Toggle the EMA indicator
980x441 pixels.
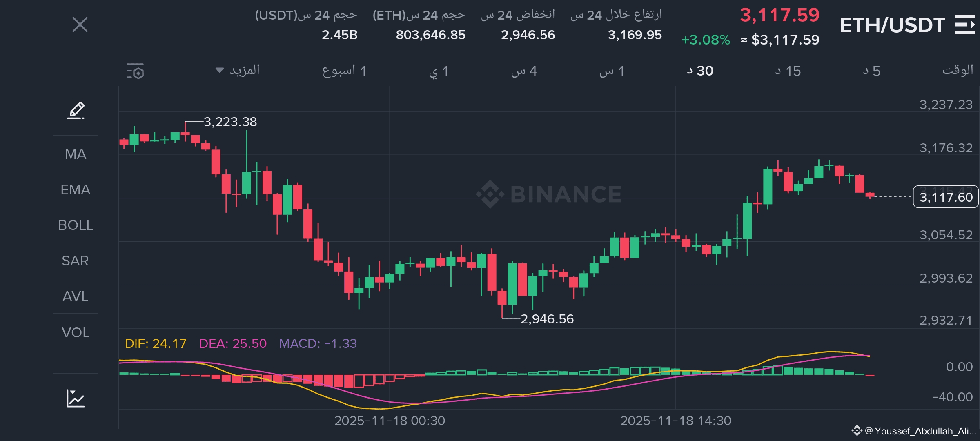click(x=76, y=189)
